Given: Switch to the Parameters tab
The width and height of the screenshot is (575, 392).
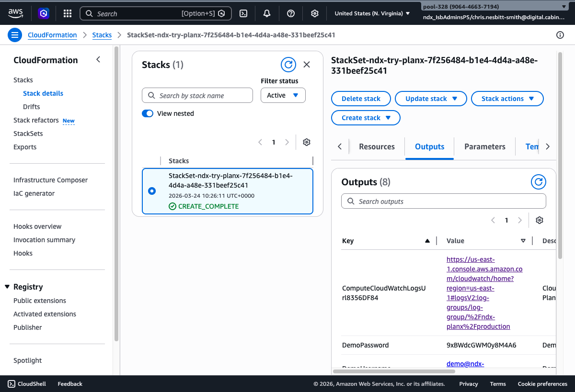Looking at the screenshot, I should (484, 146).
